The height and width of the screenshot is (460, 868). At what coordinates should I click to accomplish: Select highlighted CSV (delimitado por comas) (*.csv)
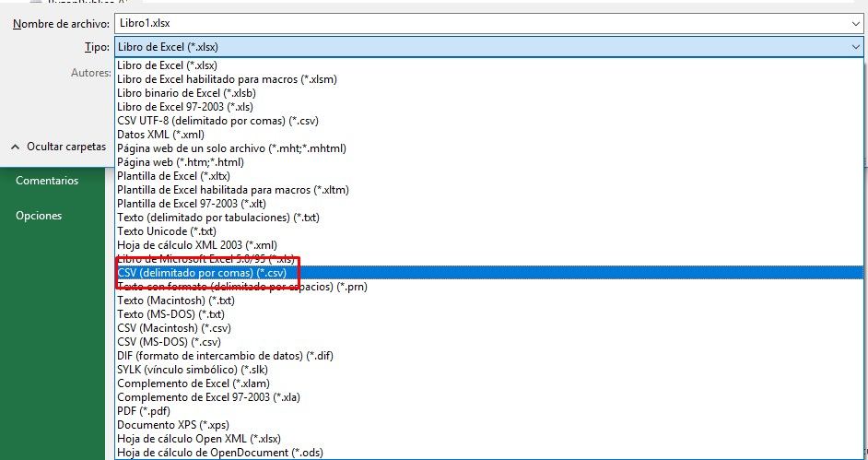pos(488,273)
